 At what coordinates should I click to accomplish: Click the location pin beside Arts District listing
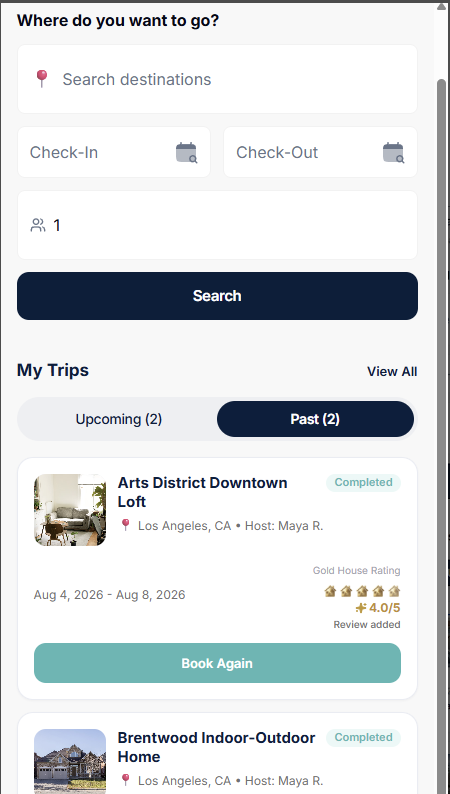[x=126, y=525]
